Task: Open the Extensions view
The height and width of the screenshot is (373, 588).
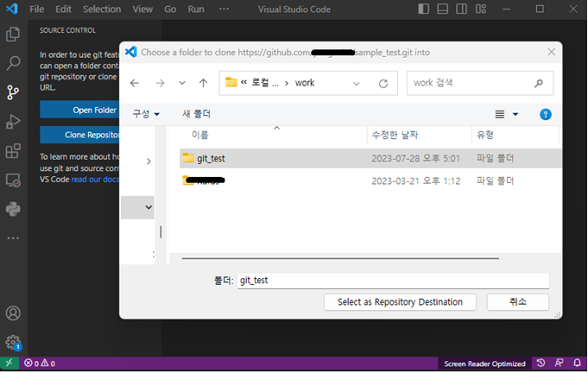Action: tap(13, 151)
